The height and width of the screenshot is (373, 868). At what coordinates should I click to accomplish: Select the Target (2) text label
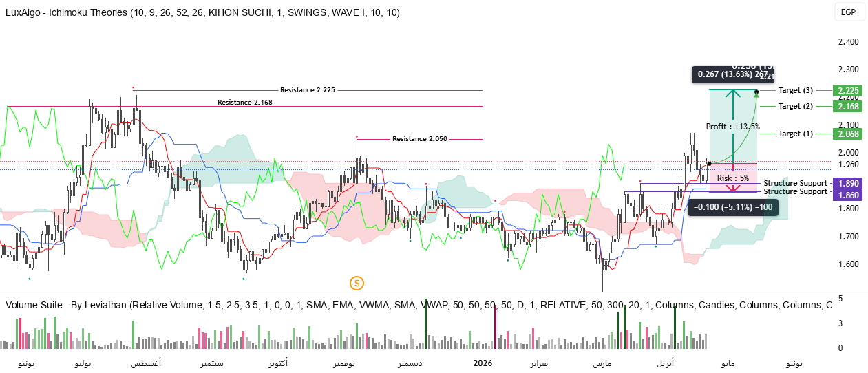click(795, 106)
